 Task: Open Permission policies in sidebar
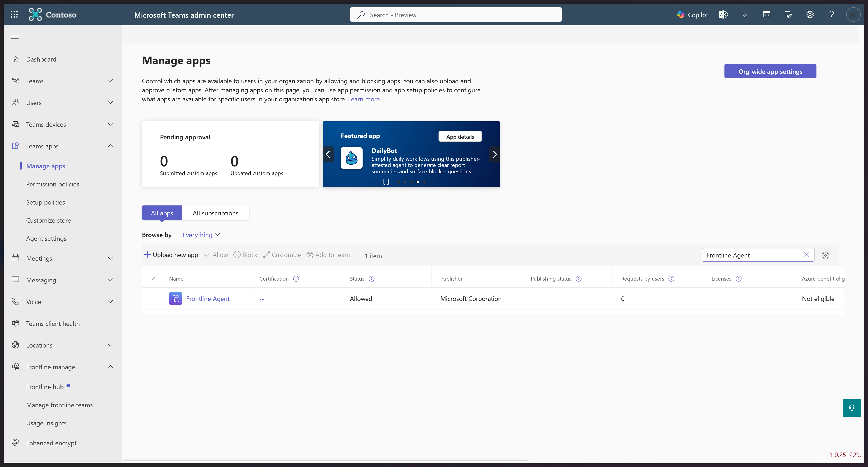tap(53, 184)
